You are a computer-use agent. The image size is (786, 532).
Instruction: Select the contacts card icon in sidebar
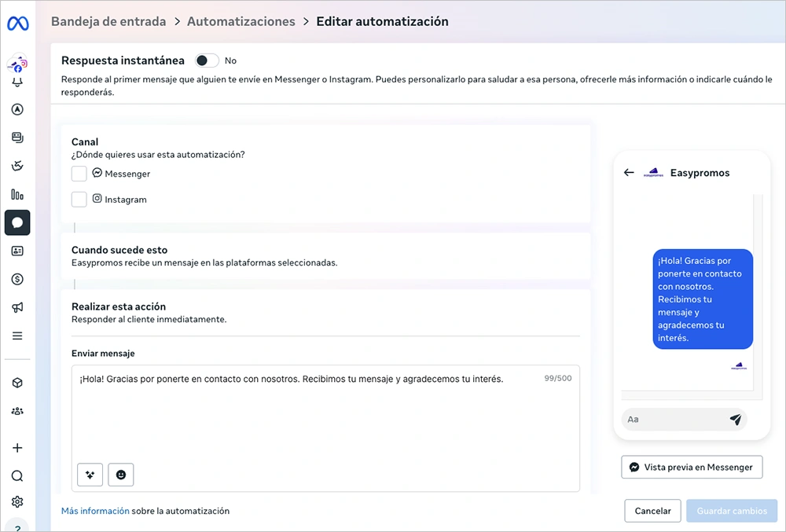click(x=17, y=251)
